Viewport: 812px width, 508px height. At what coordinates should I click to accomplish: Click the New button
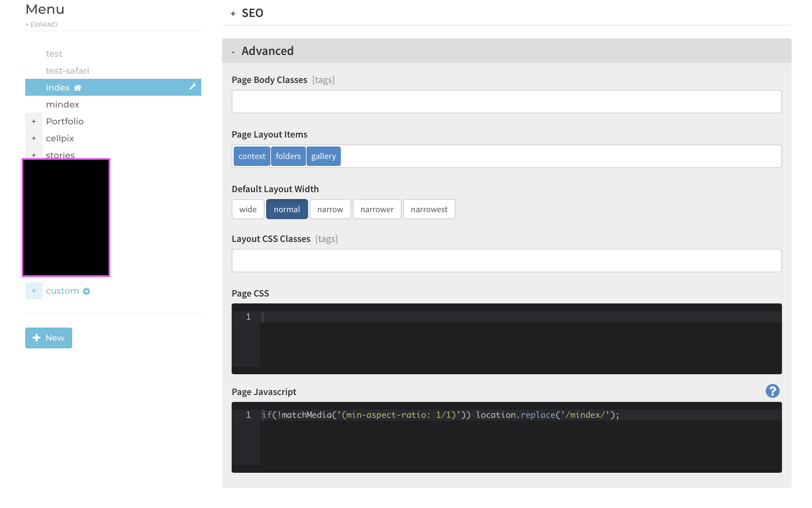[x=49, y=338]
